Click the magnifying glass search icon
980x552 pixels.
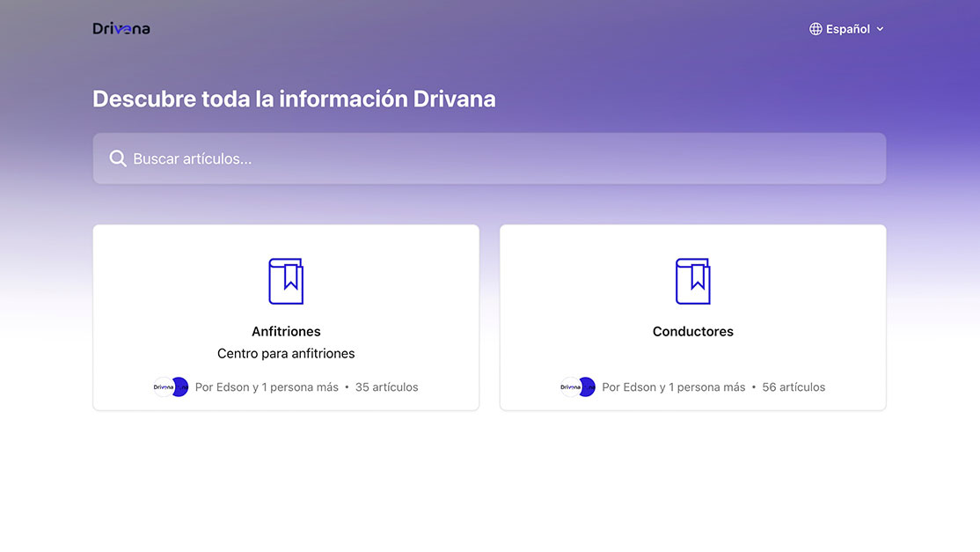118,158
